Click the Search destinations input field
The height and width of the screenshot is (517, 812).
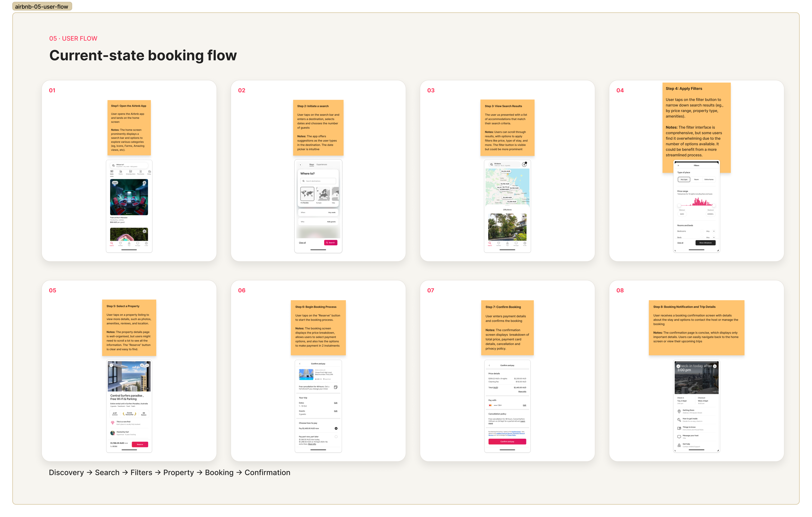318,181
